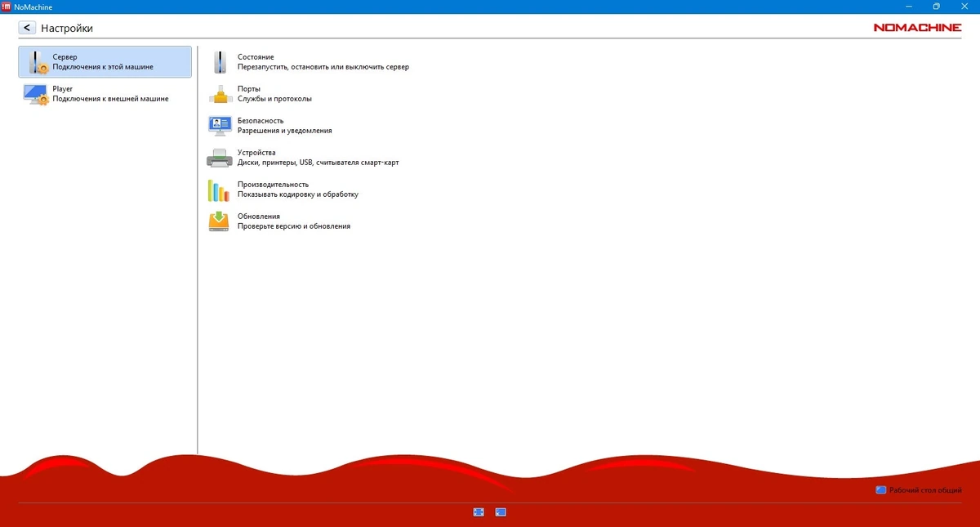
Task: Click the Player monitor icon in sidebar
Action: click(37, 94)
